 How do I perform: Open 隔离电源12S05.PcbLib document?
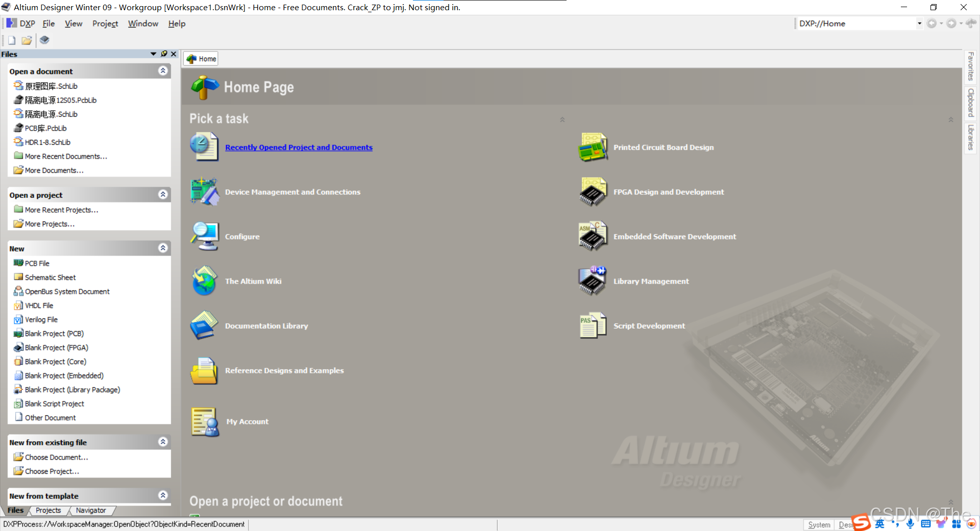click(61, 100)
